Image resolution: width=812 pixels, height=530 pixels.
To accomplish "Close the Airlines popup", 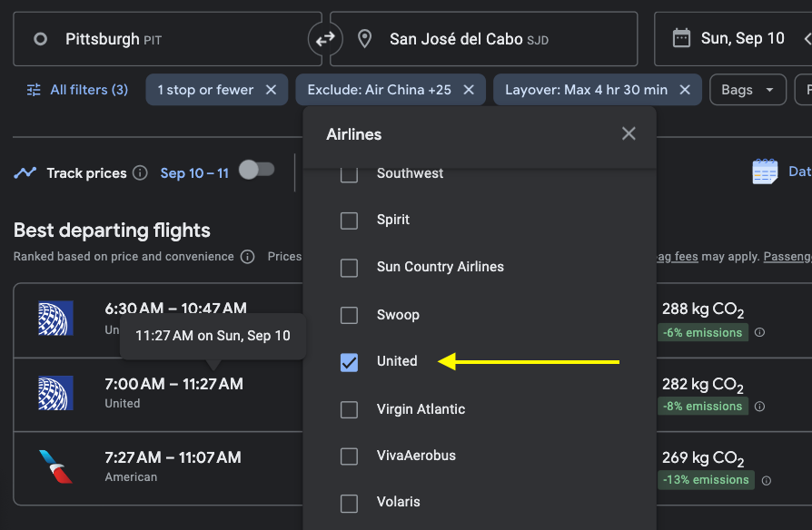I will pos(629,134).
